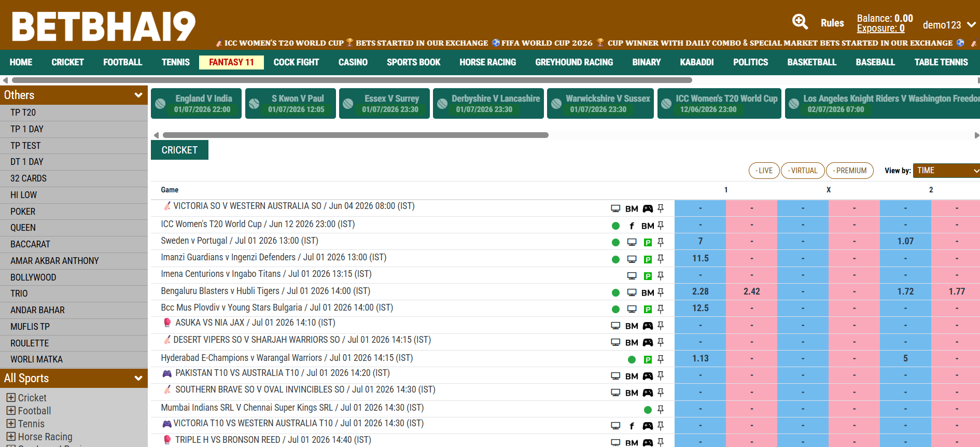Click the TV icon for Victoria SO v Western Australia SO

tap(615, 208)
